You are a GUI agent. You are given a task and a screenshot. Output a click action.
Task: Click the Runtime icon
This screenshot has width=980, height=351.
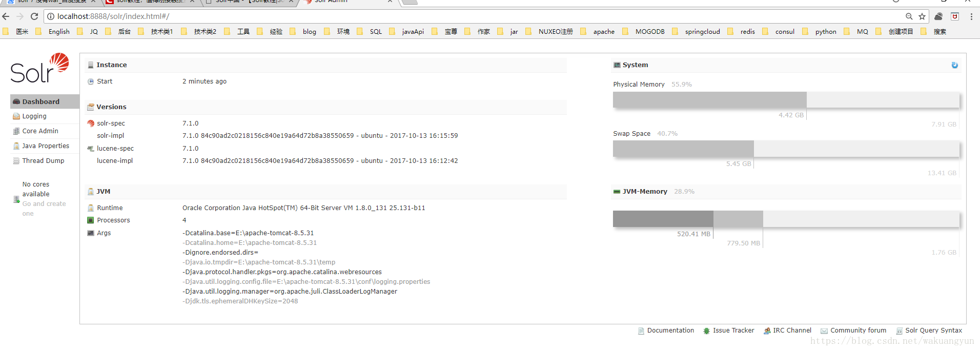(x=91, y=208)
